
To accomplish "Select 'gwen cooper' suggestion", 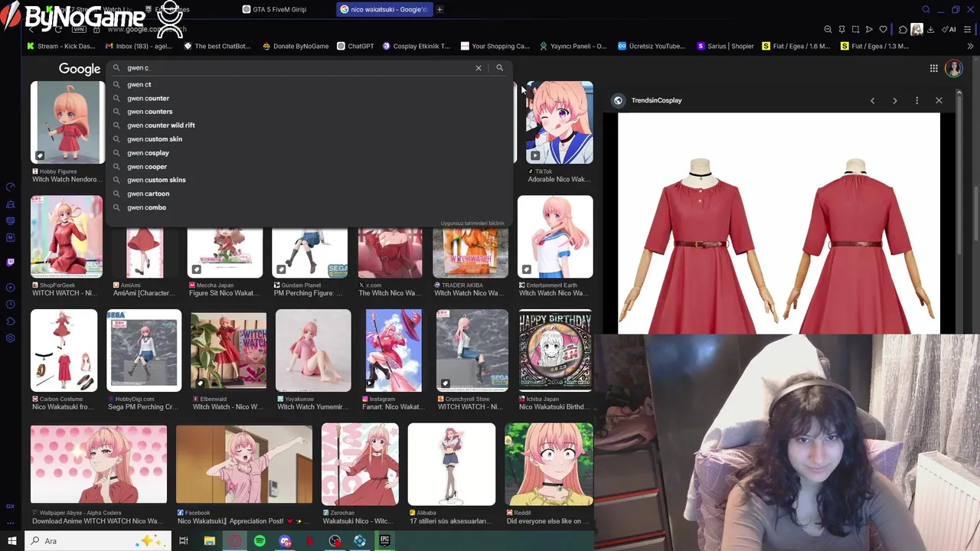I will [x=309, y=167].
